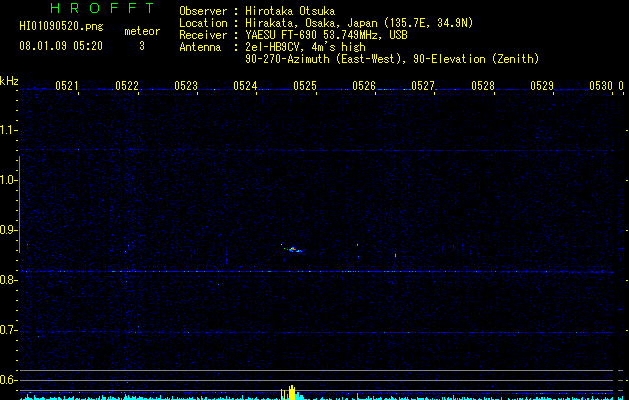Click the 0527 time marker
Image resolution: width=629 pixels, height=400 pixels.
423,86
